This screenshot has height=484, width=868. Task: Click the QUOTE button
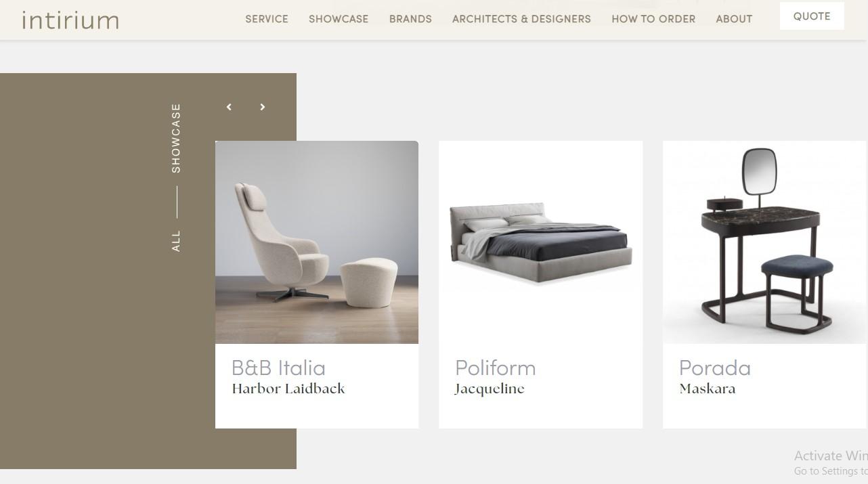click(x=812, y=16)
